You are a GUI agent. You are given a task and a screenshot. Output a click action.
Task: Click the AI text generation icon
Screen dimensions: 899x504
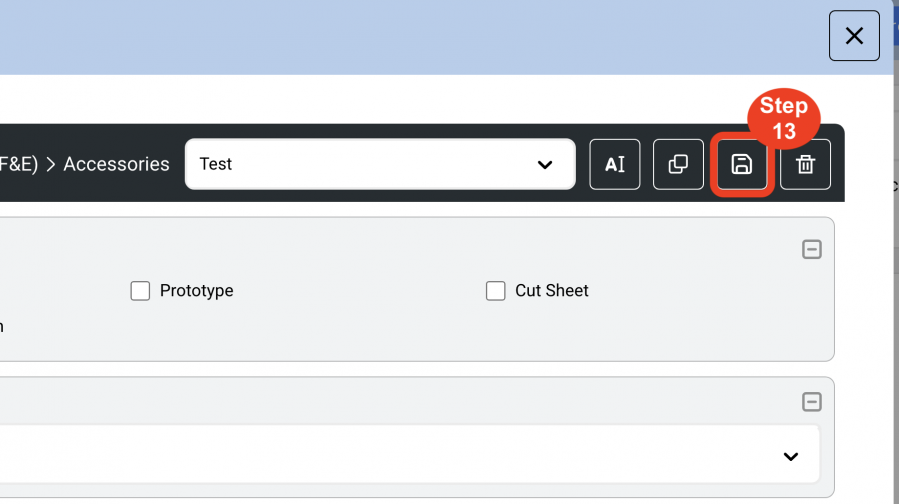615,165
